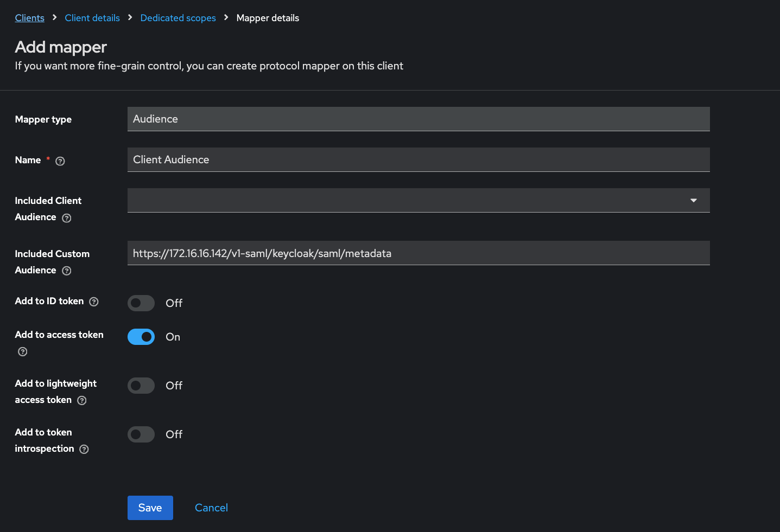Click Add to ID token help icon

(x=94, y=302)
